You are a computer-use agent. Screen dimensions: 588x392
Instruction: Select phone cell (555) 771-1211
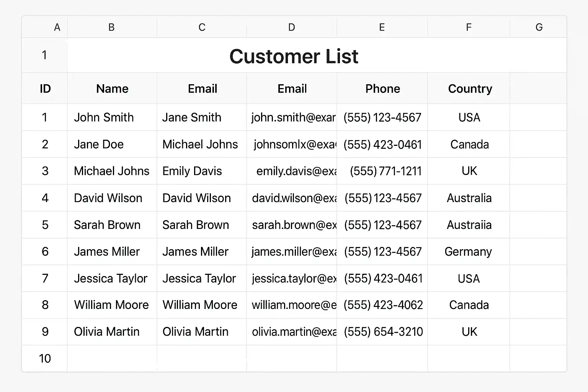click(385, 171)
